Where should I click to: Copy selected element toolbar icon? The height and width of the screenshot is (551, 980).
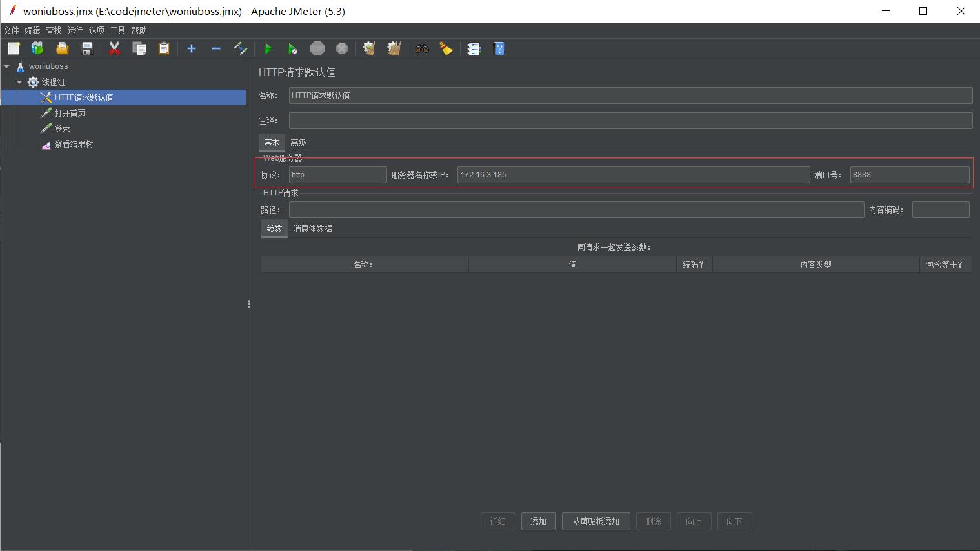pos(139,48)
